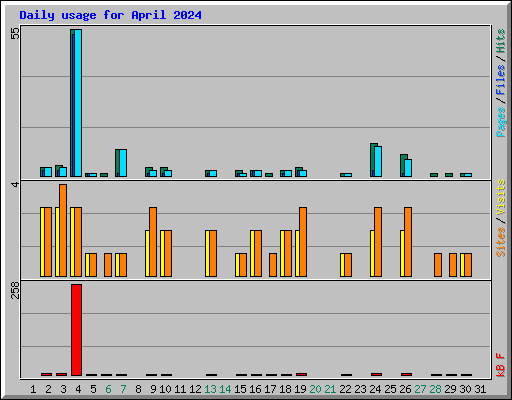Click the blue 'Files' legend label
The height and width of the screenshot is (400, 512).
click(501, 80)
